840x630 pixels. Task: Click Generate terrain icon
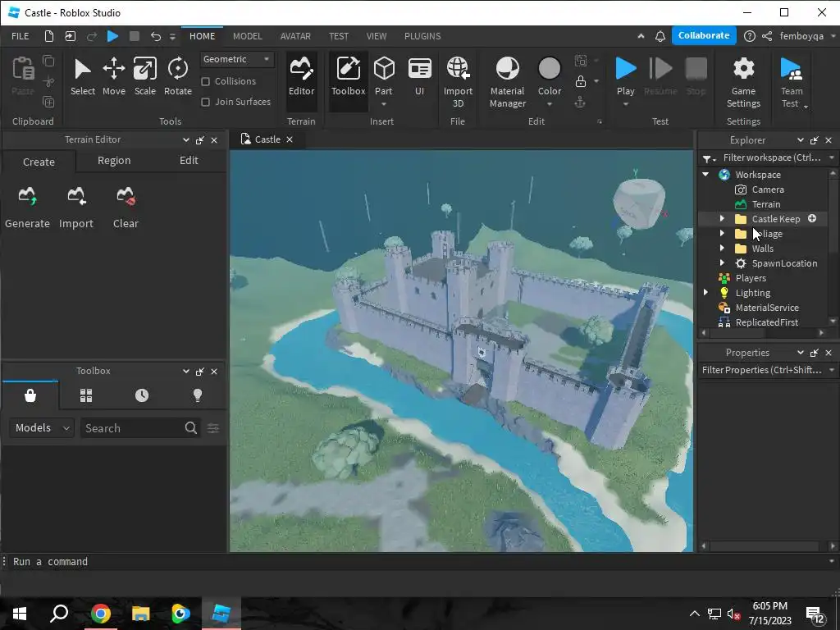[x=27, y=208]
